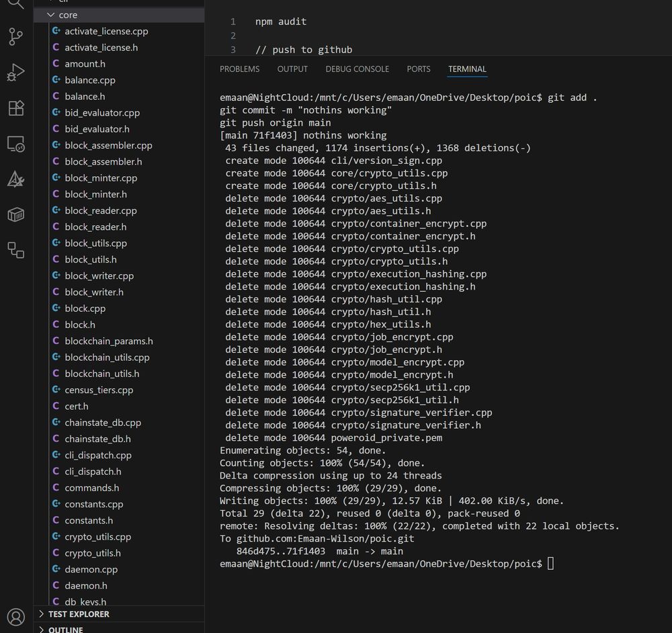Open block.cpp file

(x=119, y=308)
